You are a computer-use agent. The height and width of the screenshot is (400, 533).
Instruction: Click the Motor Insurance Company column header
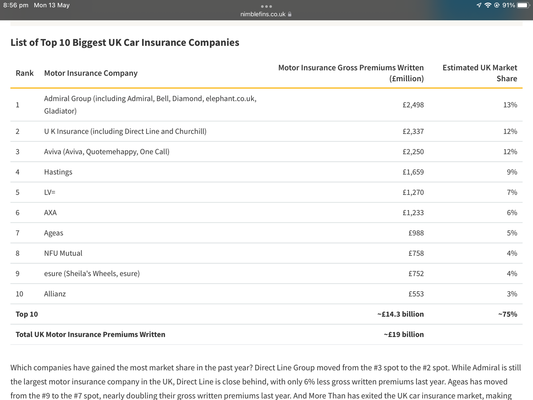click(x=91, y=73)
